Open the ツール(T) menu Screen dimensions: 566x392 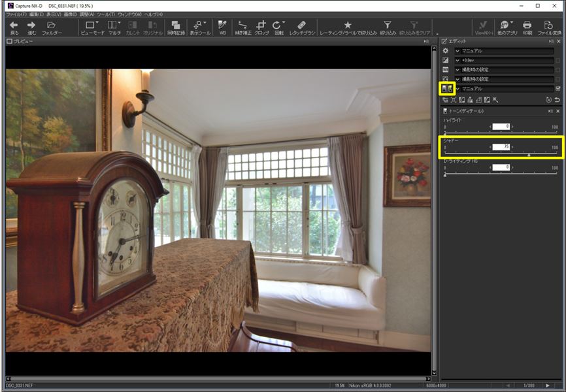click(106, 14)
